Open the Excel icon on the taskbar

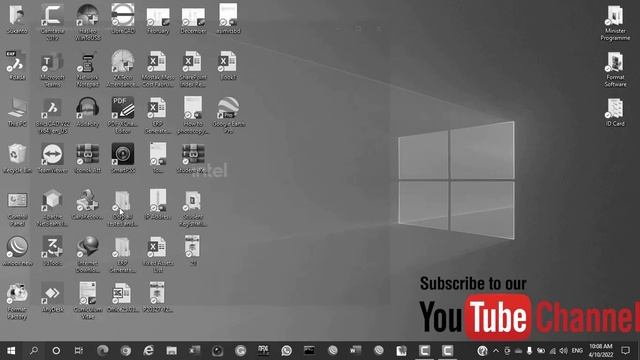click(x=194, y=351)
